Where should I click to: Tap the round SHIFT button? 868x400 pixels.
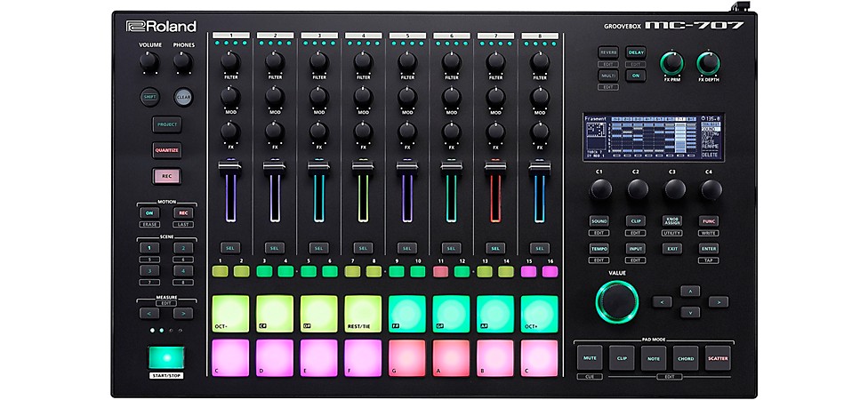point(149,97)
